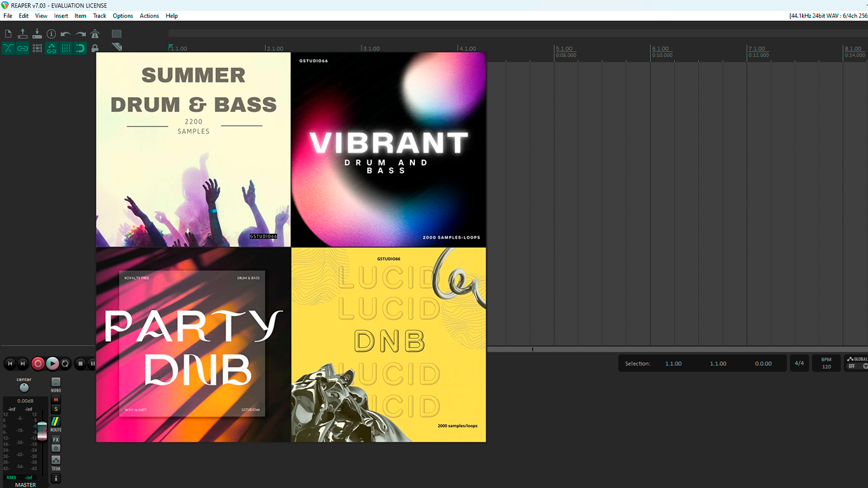
Task: Toggle grid lines icon
Action: pos(66,48)
